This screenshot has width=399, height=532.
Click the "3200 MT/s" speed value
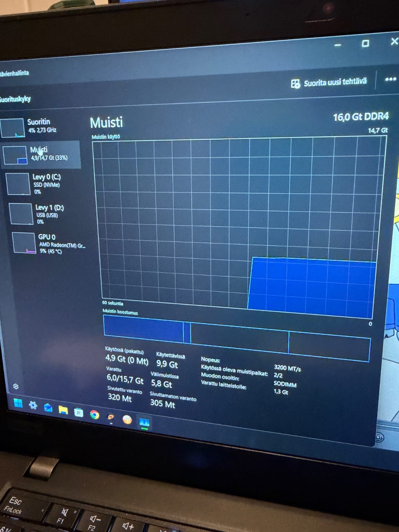point(287,368)
